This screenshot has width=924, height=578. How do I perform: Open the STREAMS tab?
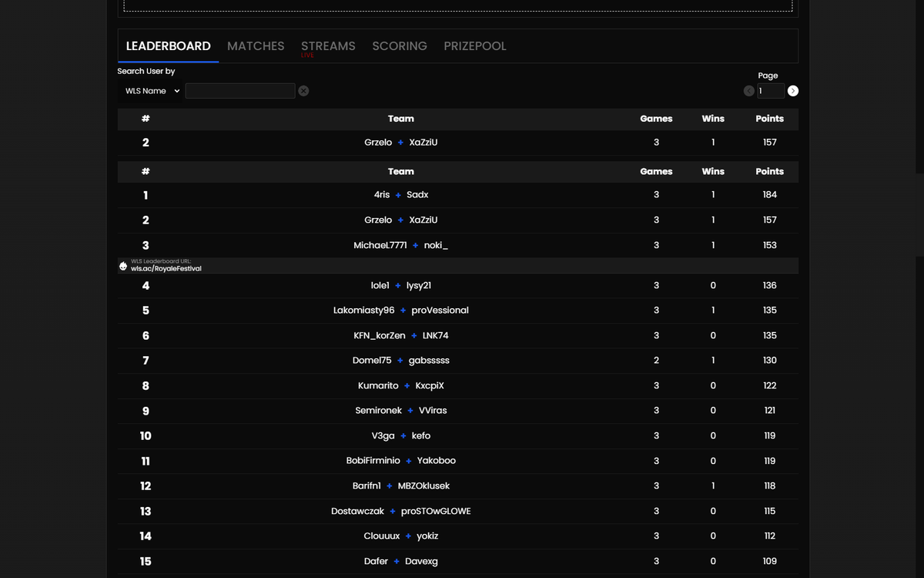(x=328, y=46)
